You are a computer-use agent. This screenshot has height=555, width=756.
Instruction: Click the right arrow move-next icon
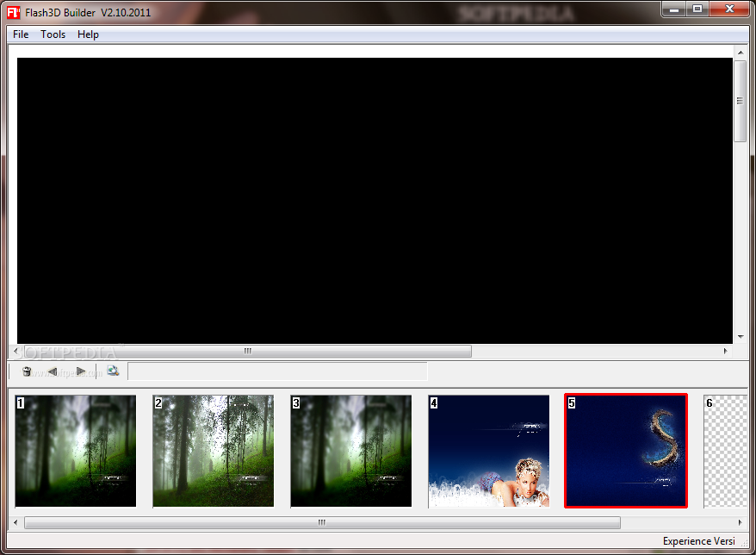[x=81, y=371]
